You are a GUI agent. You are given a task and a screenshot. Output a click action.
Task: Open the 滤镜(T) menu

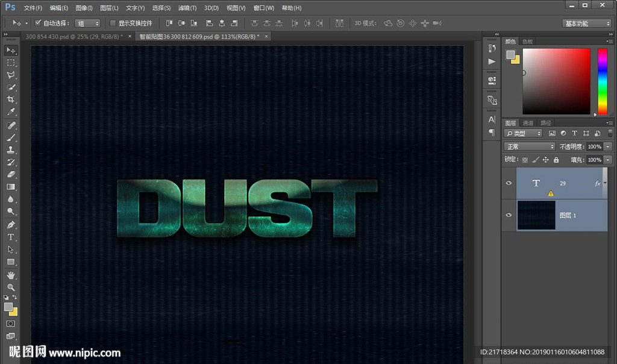[x=187, y=8]
